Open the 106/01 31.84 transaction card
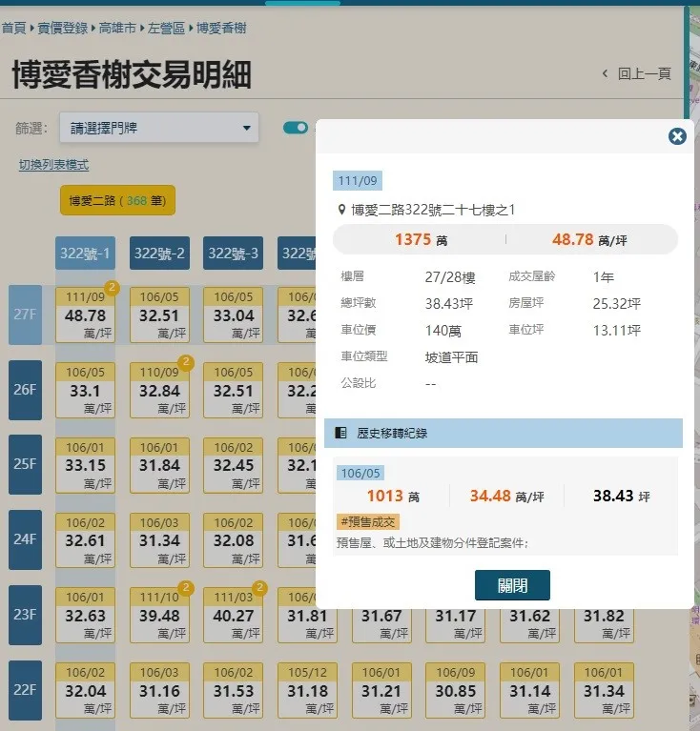Image resolution: width=700 pixels, height=731 pixels. point(159,465)
